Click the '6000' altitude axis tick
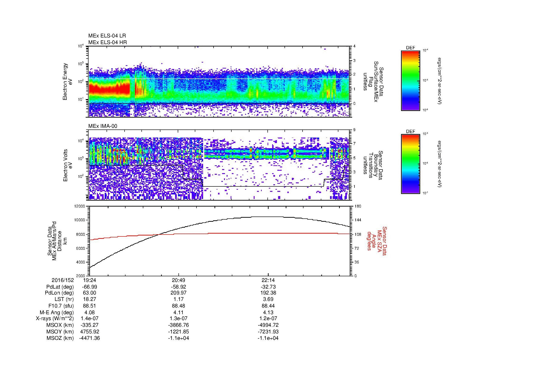Screen dimensions: 555x392 81,248
